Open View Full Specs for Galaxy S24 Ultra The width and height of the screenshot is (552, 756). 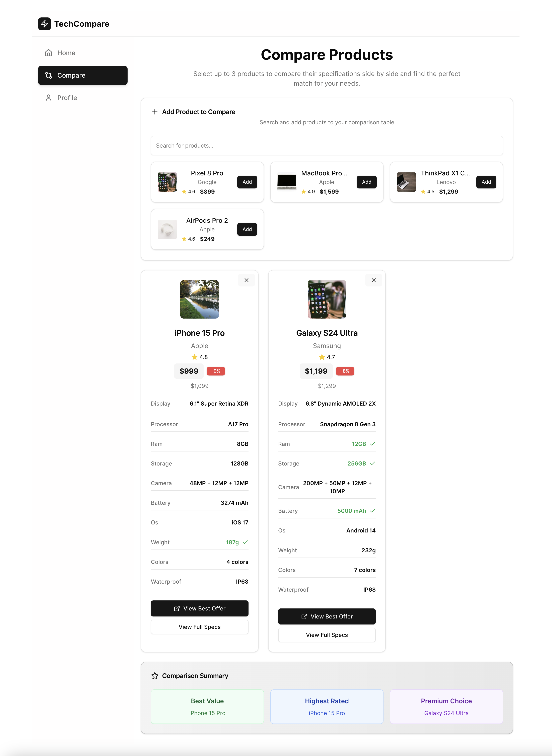pyautogui.click(x=327, y=635)
